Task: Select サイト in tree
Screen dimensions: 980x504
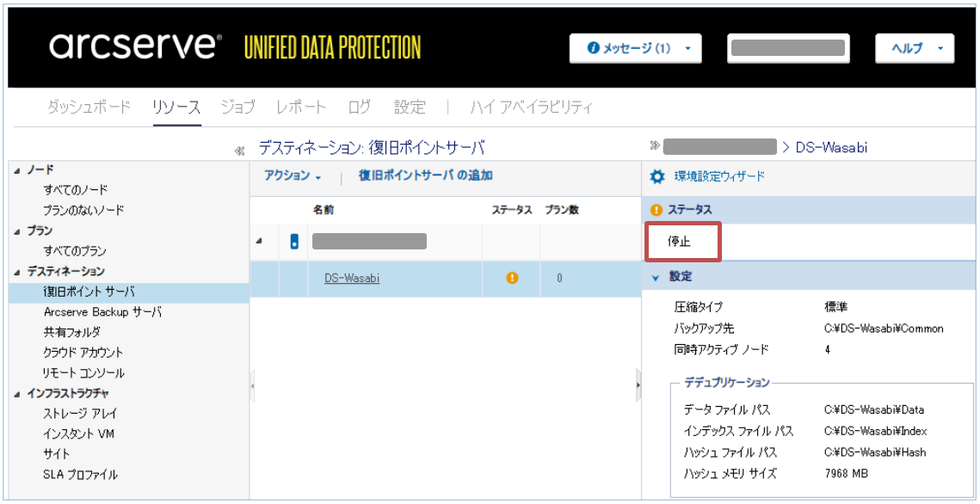Action: point(57,455)
